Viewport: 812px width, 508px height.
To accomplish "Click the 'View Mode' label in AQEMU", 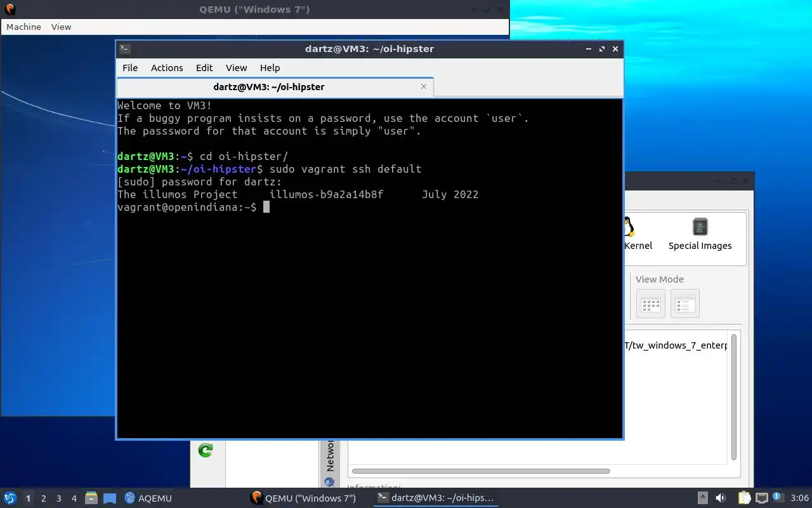I will (659, 279).
